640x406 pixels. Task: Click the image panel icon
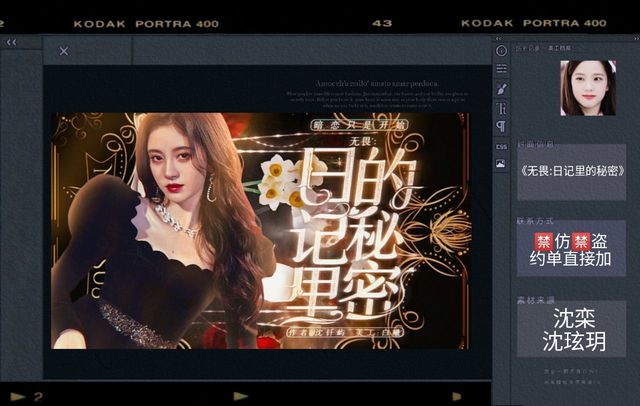(501, 164)
